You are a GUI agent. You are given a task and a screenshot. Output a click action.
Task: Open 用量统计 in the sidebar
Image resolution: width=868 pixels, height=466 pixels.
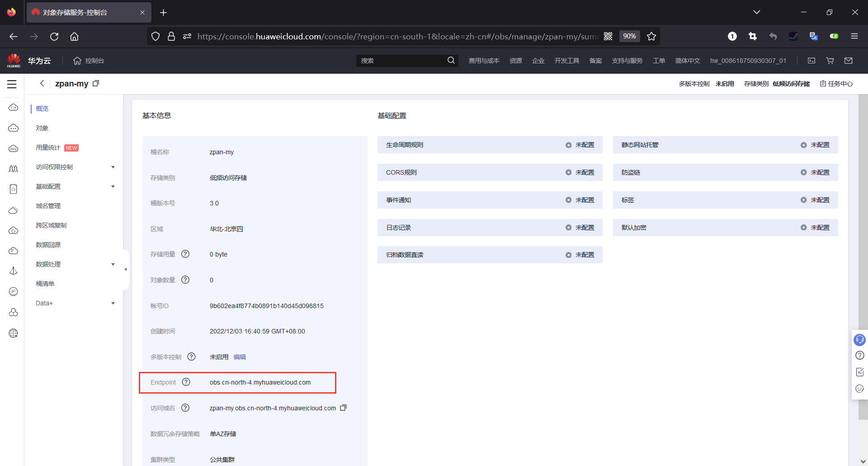coord(48,147)
